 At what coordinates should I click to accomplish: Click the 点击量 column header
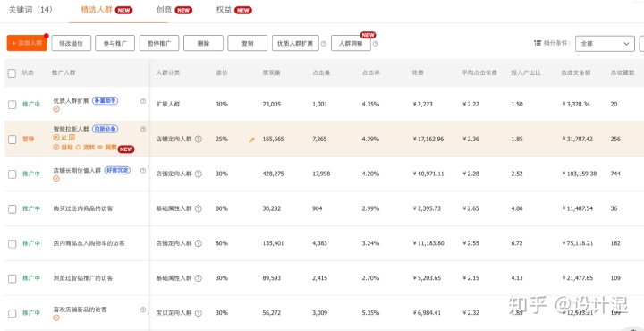(321, 72)
